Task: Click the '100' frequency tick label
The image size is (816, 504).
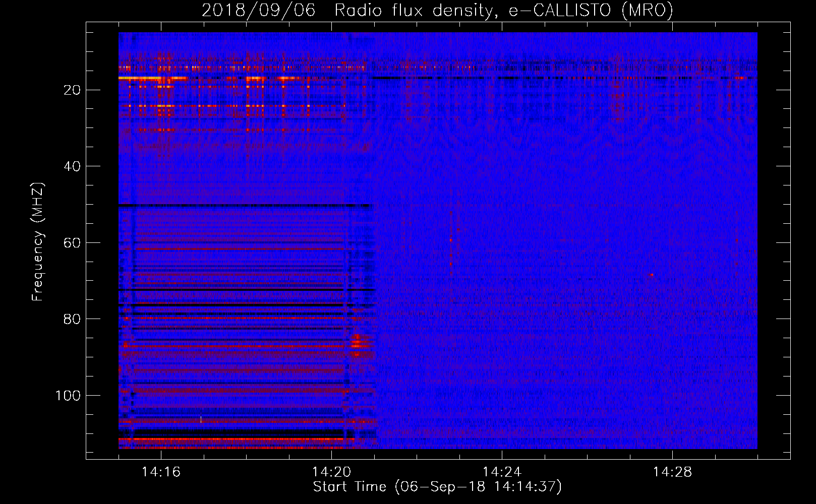Action: point(68,396)
